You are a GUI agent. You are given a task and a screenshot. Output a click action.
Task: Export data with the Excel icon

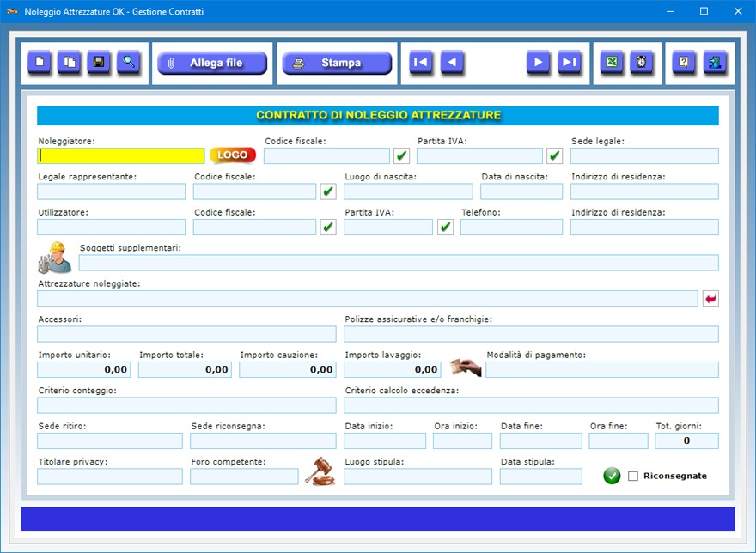(x=612, y=62)
